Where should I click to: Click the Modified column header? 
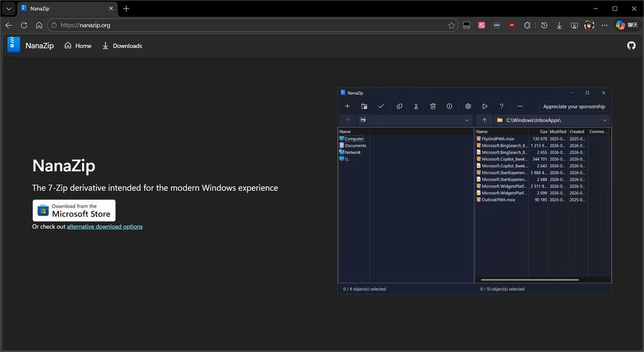point(558,131)
